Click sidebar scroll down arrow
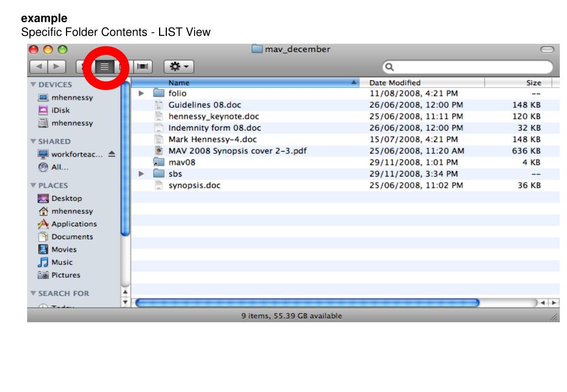Screen dimensions: 567x392 125,302
